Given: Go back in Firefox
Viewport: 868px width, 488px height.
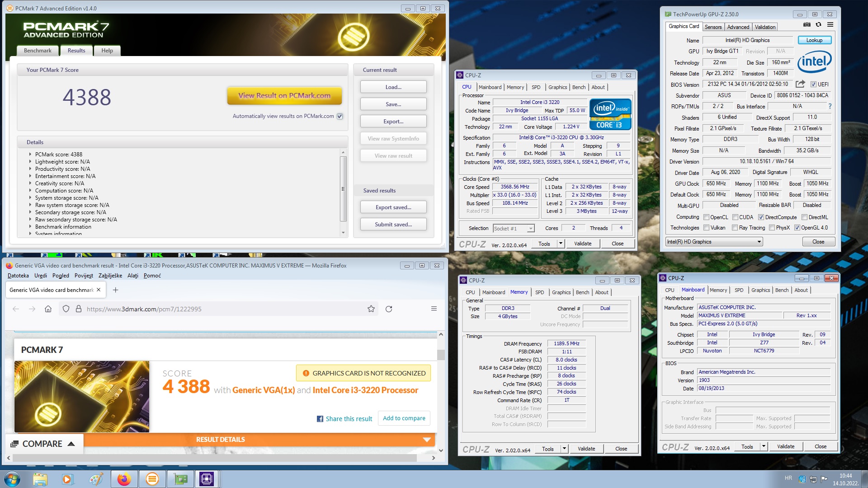Looking at the screenshot, I should point(16,309).
